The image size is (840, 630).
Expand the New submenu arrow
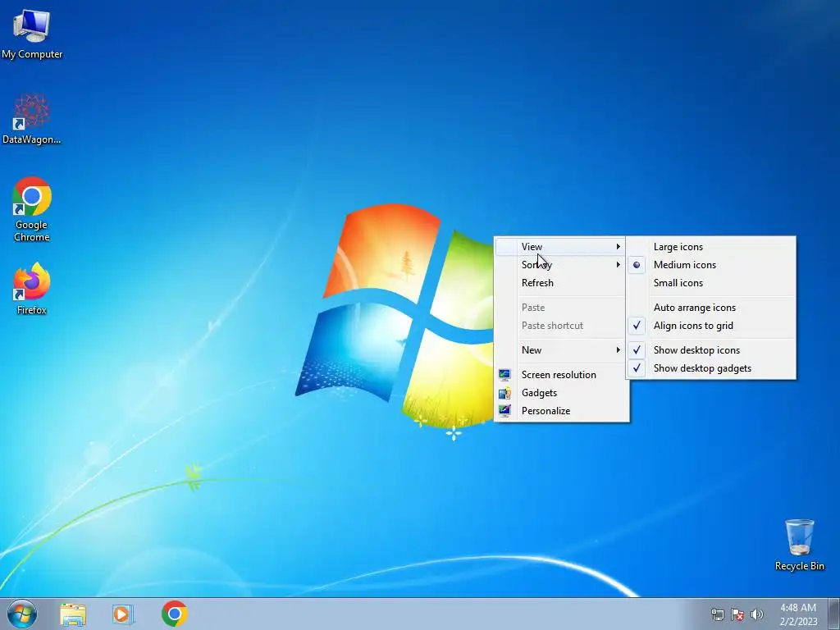pos(618,350)
